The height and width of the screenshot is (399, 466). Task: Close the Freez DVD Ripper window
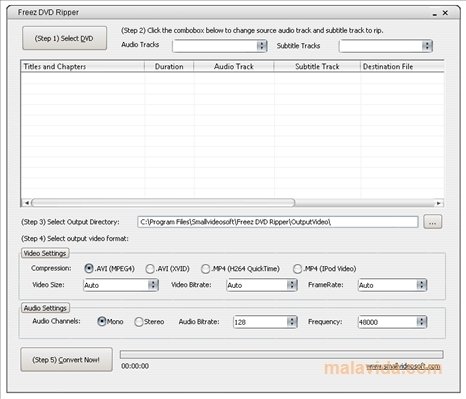pyautogui.click(x=445, y=13)
